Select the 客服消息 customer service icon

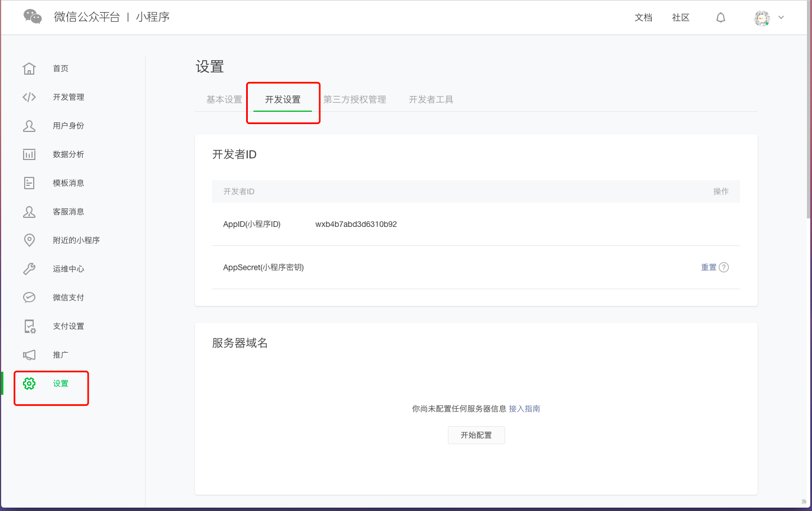point(29,211)
